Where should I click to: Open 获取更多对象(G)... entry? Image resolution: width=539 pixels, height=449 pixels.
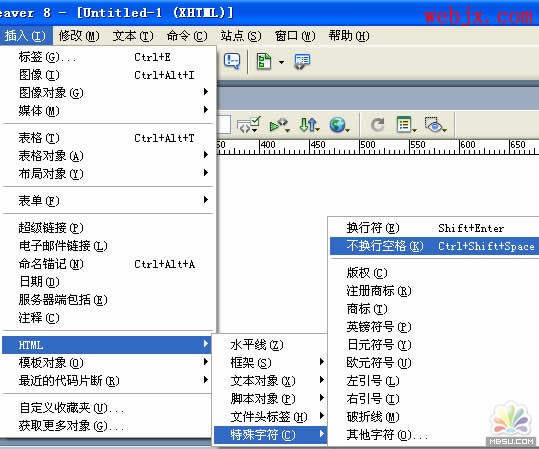(108, 426)
